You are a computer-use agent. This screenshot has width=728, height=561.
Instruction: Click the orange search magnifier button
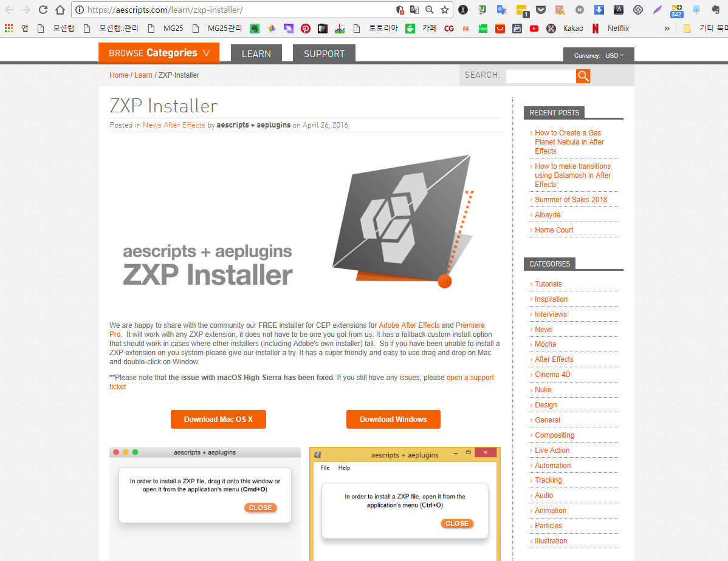[x=583, y=76]
